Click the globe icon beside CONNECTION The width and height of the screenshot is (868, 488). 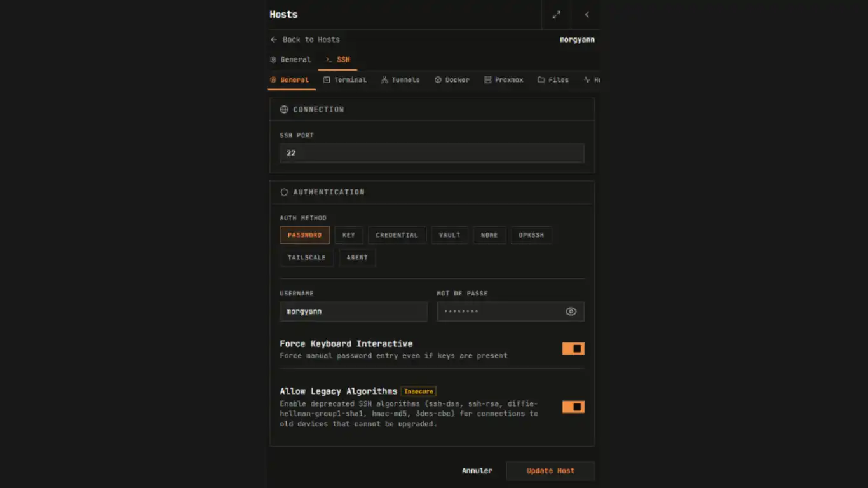(284, 109)
